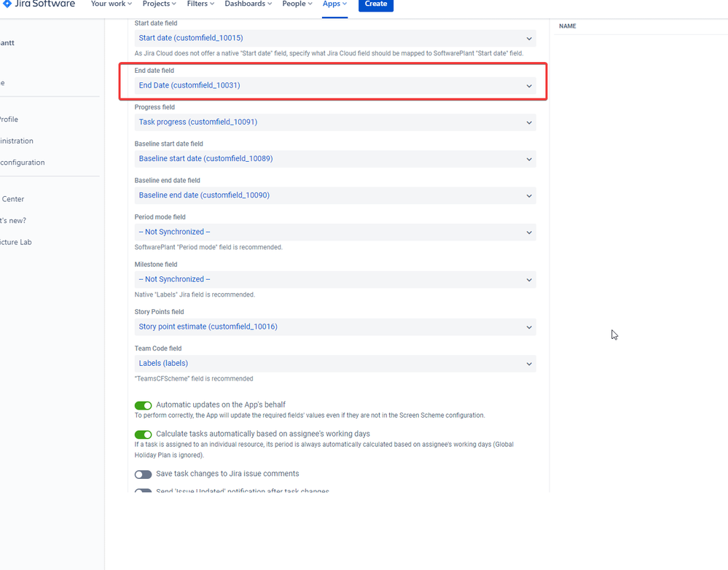Disable Automatic updates on the App's behalf
Image resolution: width=728 pixels, height=570 pixels.
point(143,405)
